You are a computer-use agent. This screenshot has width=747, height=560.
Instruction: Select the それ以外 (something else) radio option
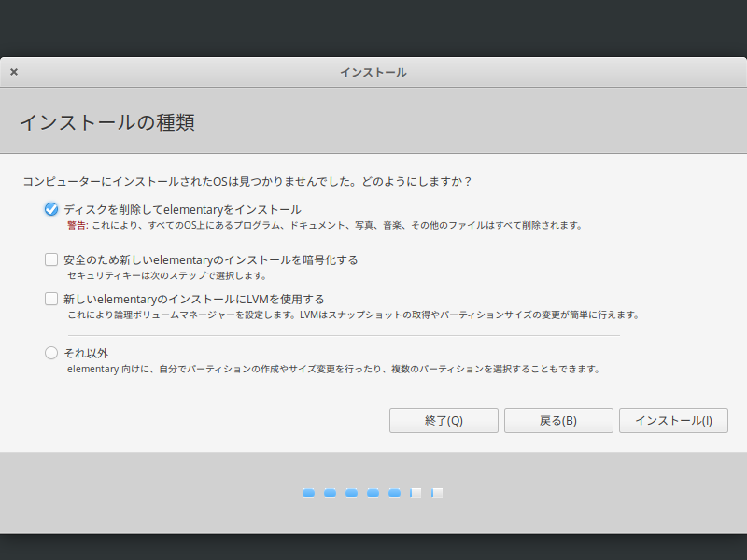point(51,353)
